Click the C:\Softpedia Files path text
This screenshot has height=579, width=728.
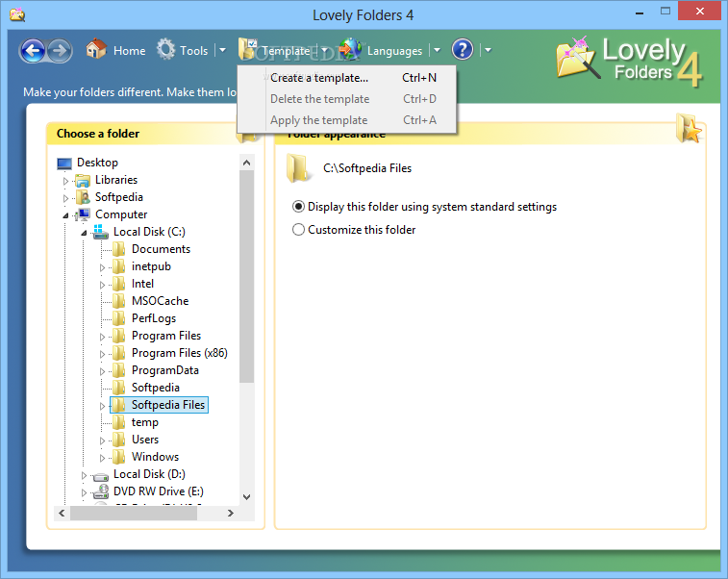click(x=367, y=168)
